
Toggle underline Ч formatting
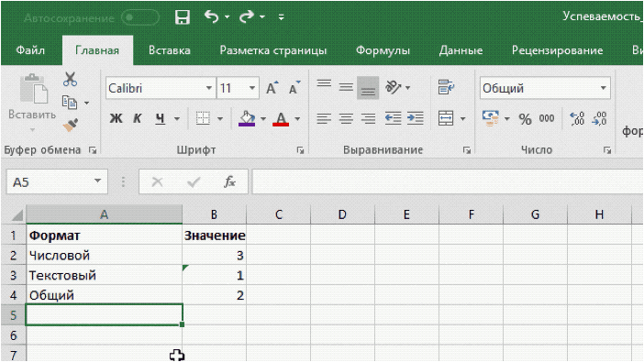click(x=160, y=118)
